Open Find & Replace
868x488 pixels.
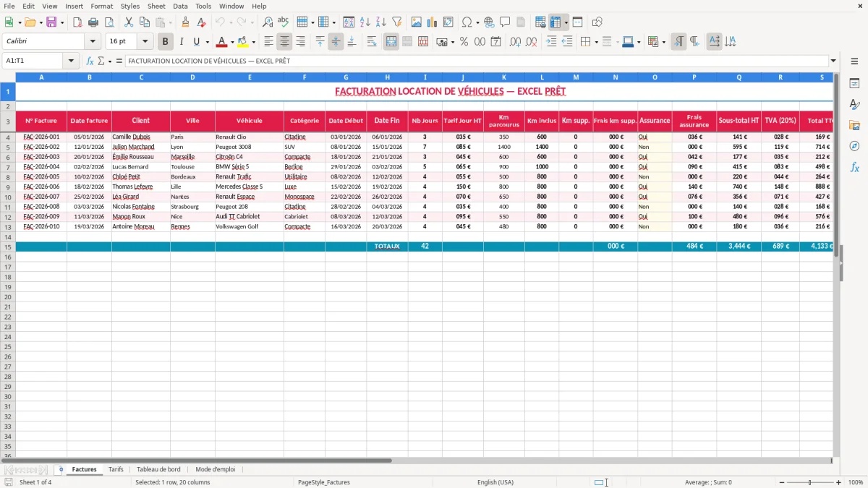click(x=268, y=22)
